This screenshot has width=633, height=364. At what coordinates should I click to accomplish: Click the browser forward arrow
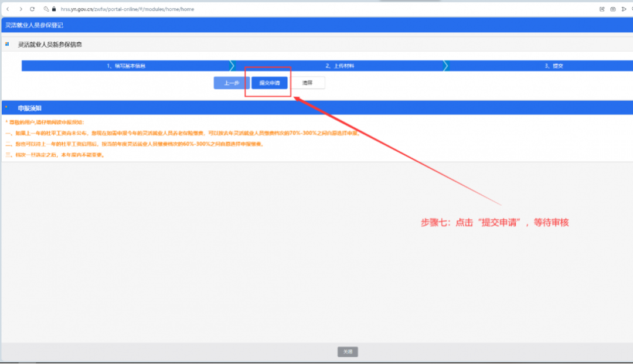click(x=21, y=9)
